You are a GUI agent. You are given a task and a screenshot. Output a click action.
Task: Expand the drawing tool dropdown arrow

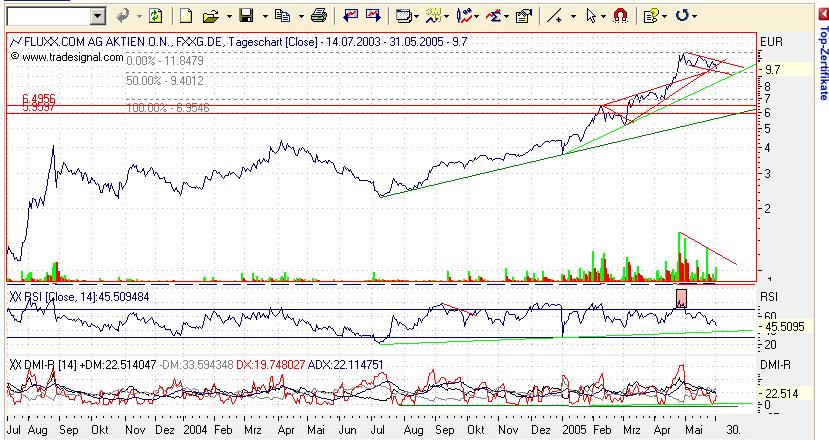click(x=574, y=17)
